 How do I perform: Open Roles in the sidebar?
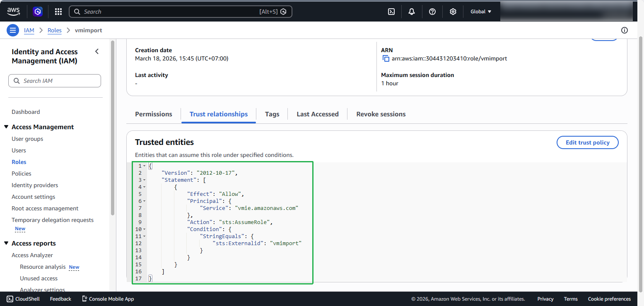coord(19,162)
